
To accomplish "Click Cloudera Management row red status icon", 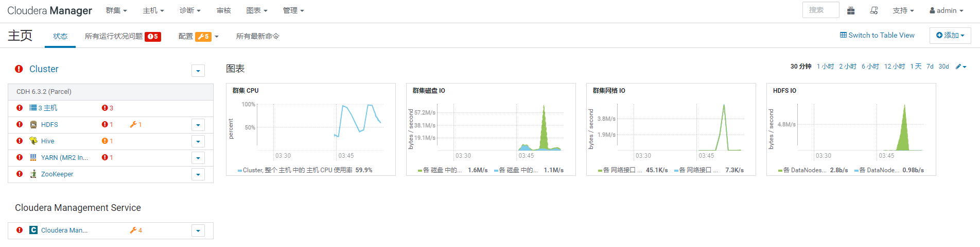I will (20, 230).
